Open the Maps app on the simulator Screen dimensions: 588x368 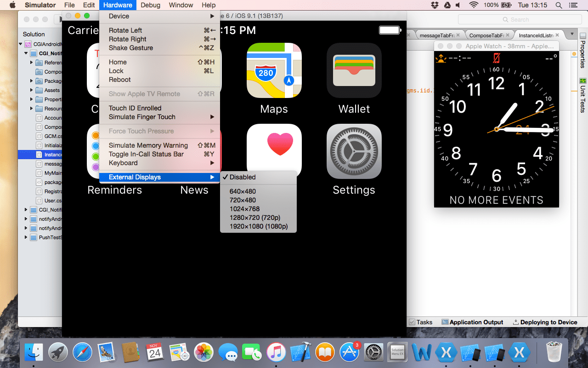(x=274, y=70)
